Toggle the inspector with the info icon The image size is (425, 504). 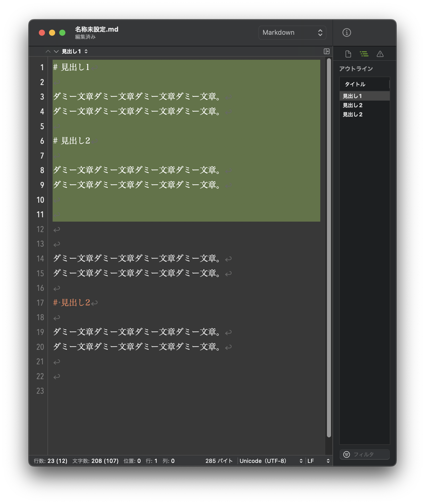tap(347, 32)
